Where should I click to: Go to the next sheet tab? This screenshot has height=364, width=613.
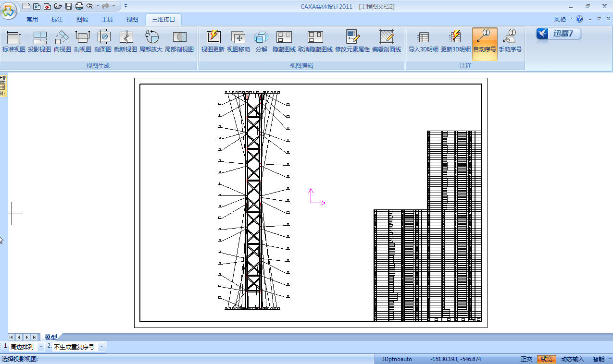coord(26,337)
